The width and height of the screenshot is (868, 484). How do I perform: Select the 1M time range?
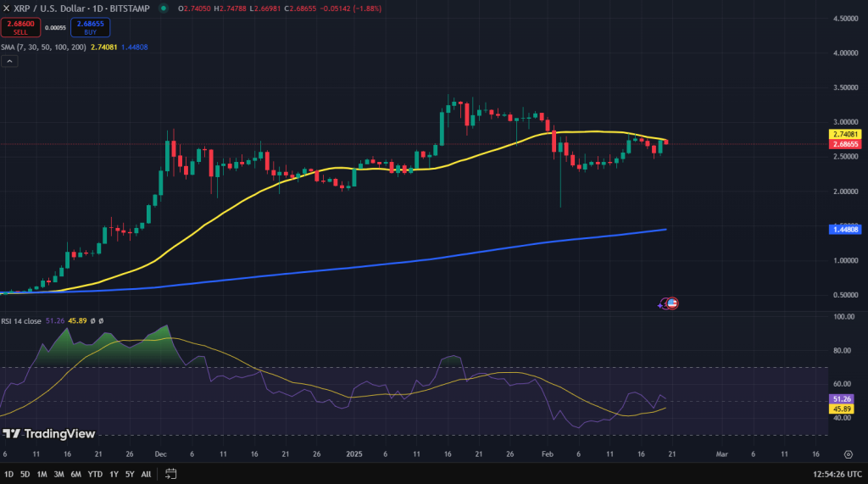[x=42, y=474]
